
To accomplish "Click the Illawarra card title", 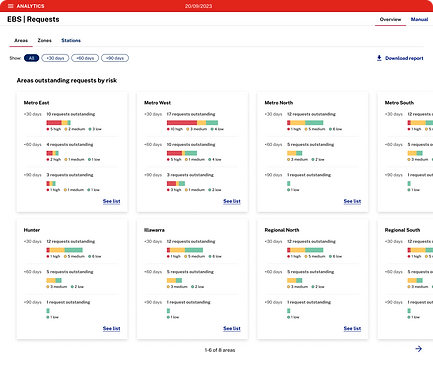I will 154,230.
